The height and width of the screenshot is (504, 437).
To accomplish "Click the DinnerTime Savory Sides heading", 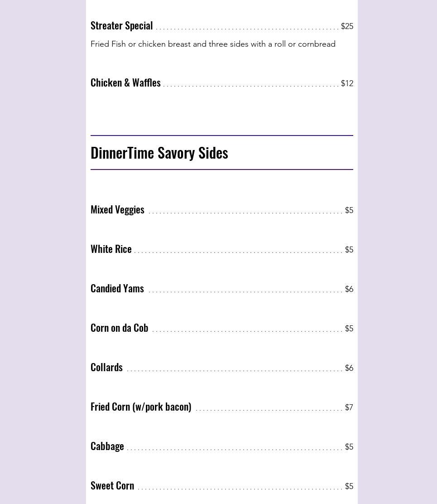I will click(159, 153).
